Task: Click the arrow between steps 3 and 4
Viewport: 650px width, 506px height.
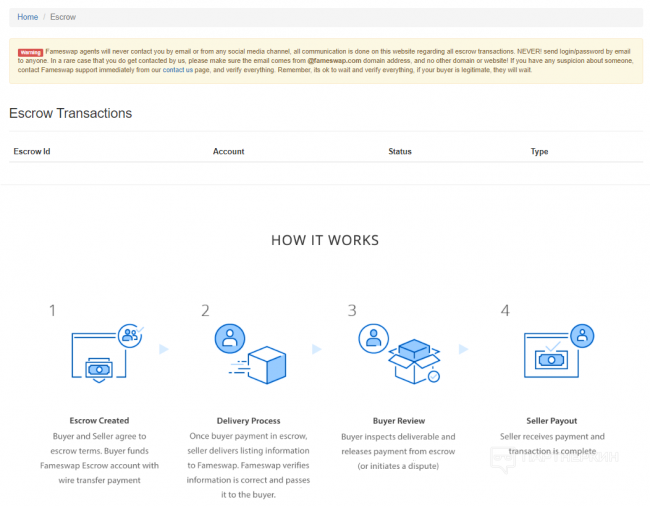Action: point(464,349)
